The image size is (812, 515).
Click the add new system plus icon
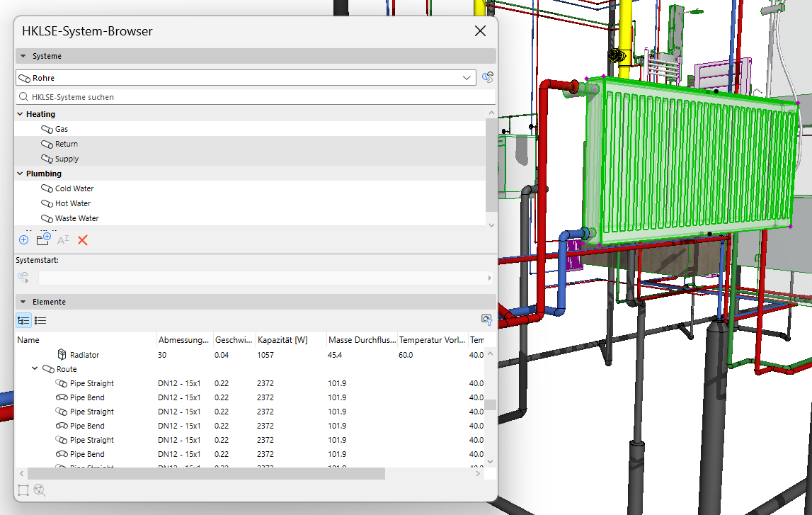pyautogui.click(x=23, y=240)
